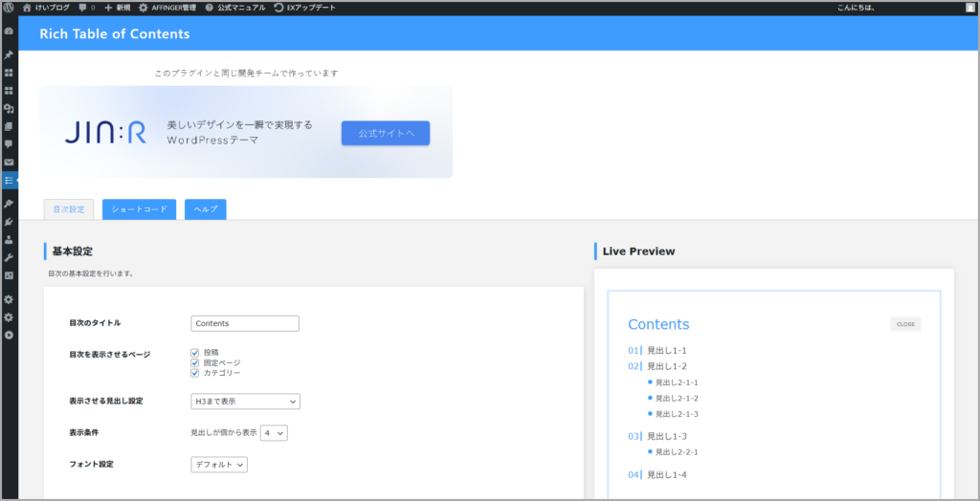The width and height of the screenshot is (980, 501).
Task: Click the 目次のタイトル text field
Action: [245, 323]
